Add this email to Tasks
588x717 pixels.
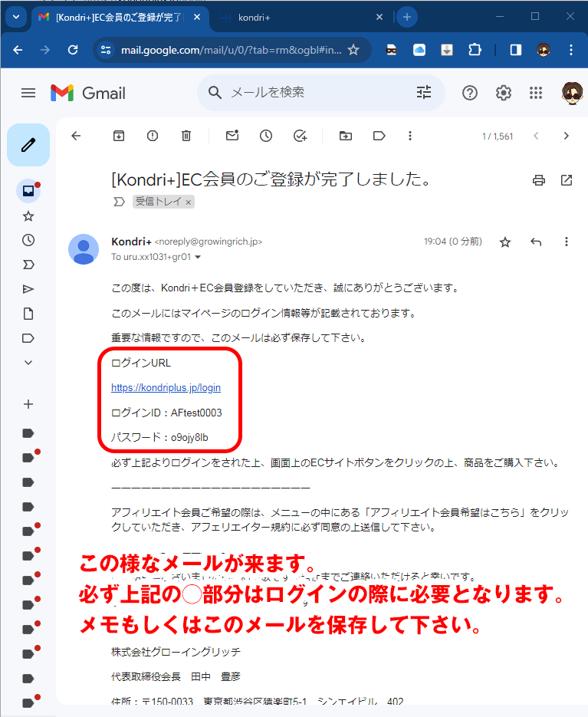300,136
